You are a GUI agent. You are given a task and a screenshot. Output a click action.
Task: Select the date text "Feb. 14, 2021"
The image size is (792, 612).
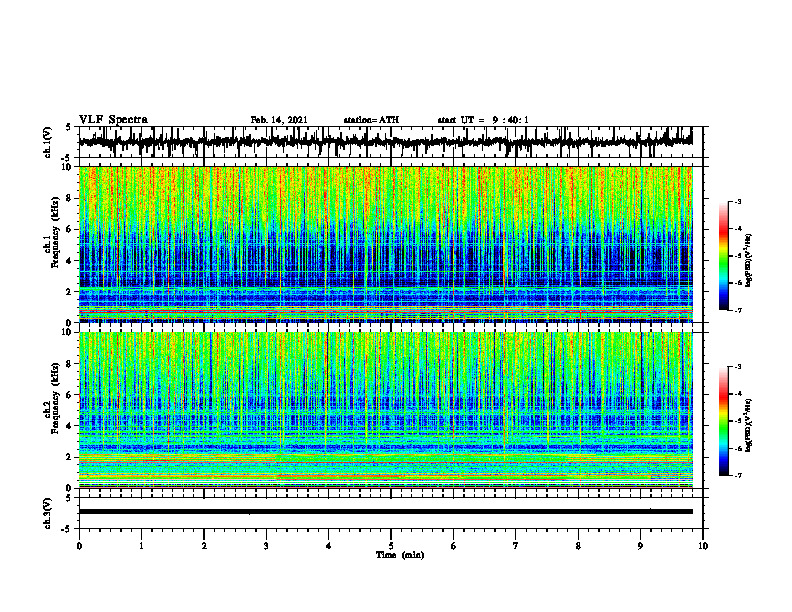click(279, 120)
